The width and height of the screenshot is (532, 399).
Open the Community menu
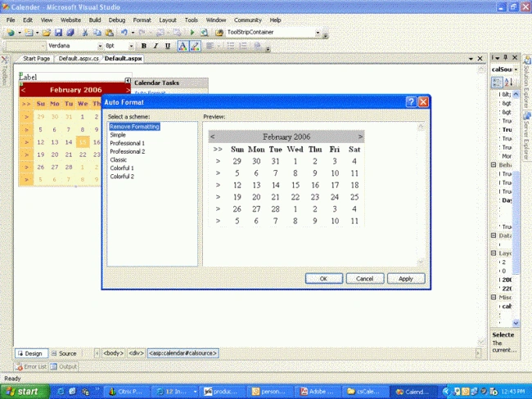[248, 20]
